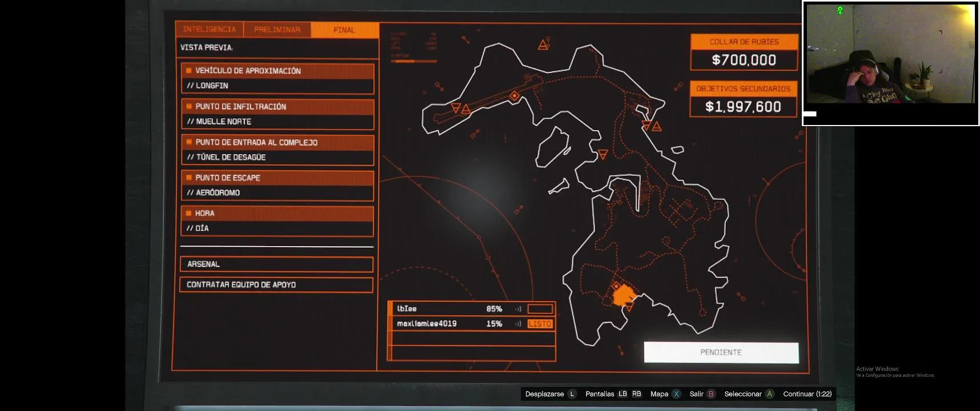The height and width of the screenshot is (411, 980).
Task: Click the northernmost triangle marker on map
Action: pos(543,45)
